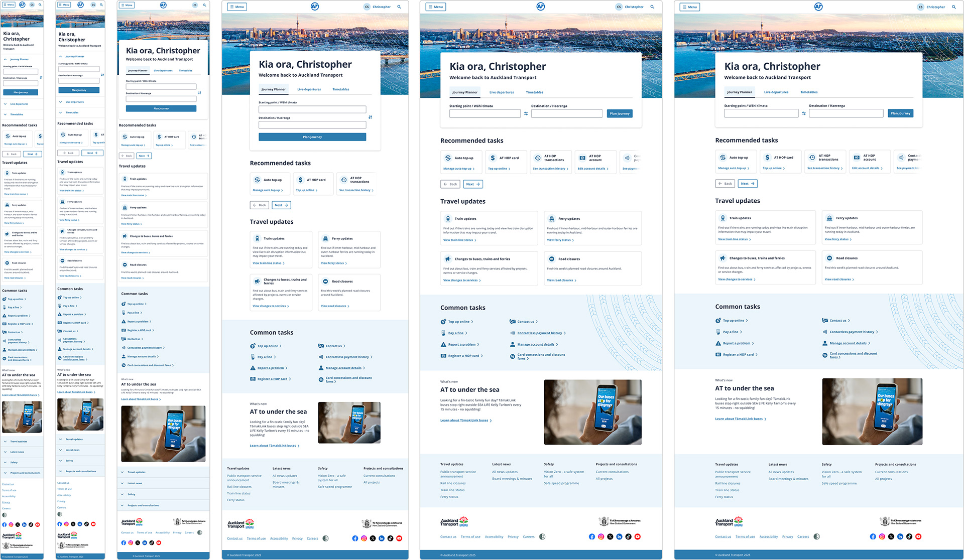Click the Auto top-up icon in the widest desktop layout
964x560 pixels.
pos(722,158)
